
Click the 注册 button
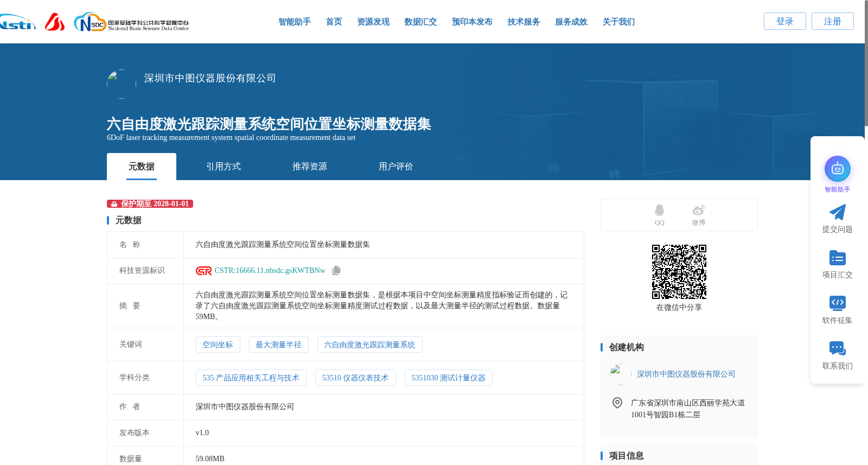pos(833,21)
